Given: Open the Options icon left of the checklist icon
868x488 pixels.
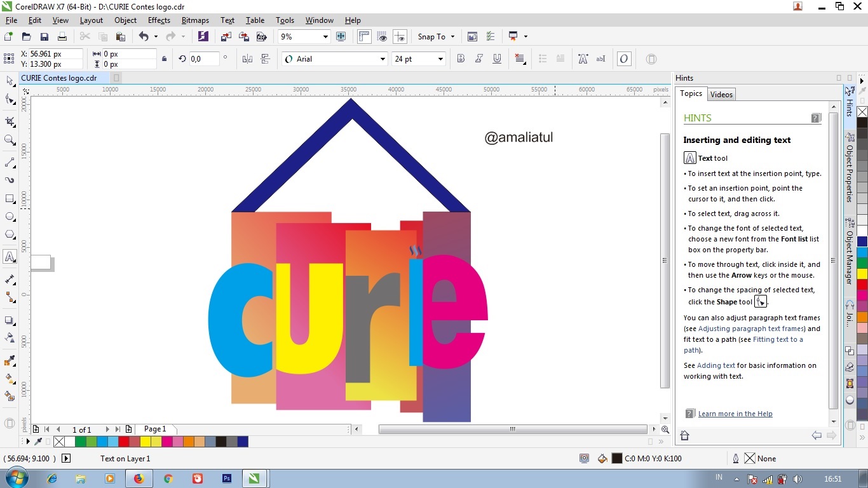Looking at the screenshot, I should tap(473, 37).
